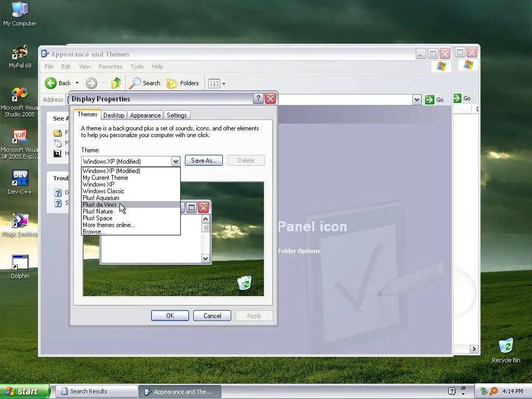The width and height of the screenshot is (532, 399).
Task: Click the clock showing 4:14 PM
Action: (513, 391)
